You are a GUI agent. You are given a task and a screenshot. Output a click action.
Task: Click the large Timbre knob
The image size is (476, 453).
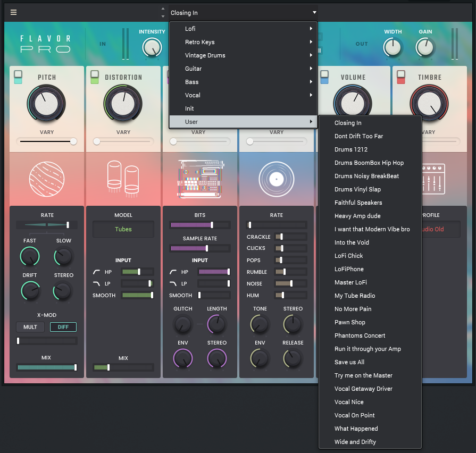point(429,104)
